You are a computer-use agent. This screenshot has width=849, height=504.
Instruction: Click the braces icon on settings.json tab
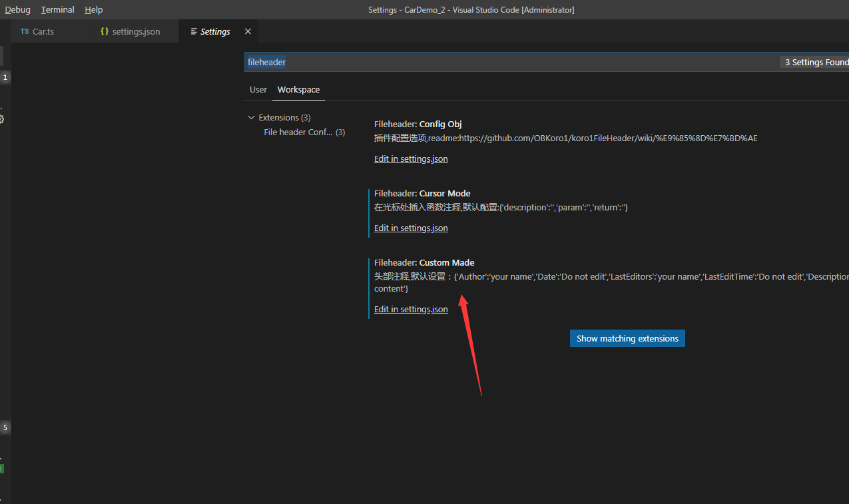tap(105, 31)
